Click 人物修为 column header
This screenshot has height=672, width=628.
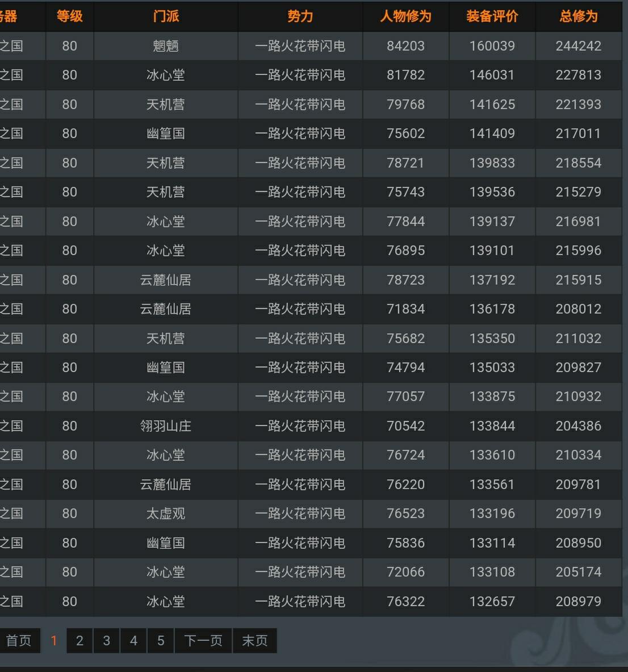[x=405, y=16]
